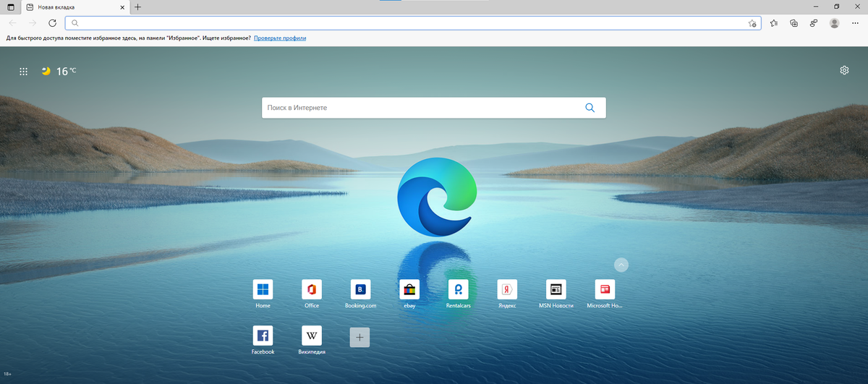Add a new quick link tile
The width and height of the screenshot is (868, 384).
pyautogui.click(x=359, y=337)
